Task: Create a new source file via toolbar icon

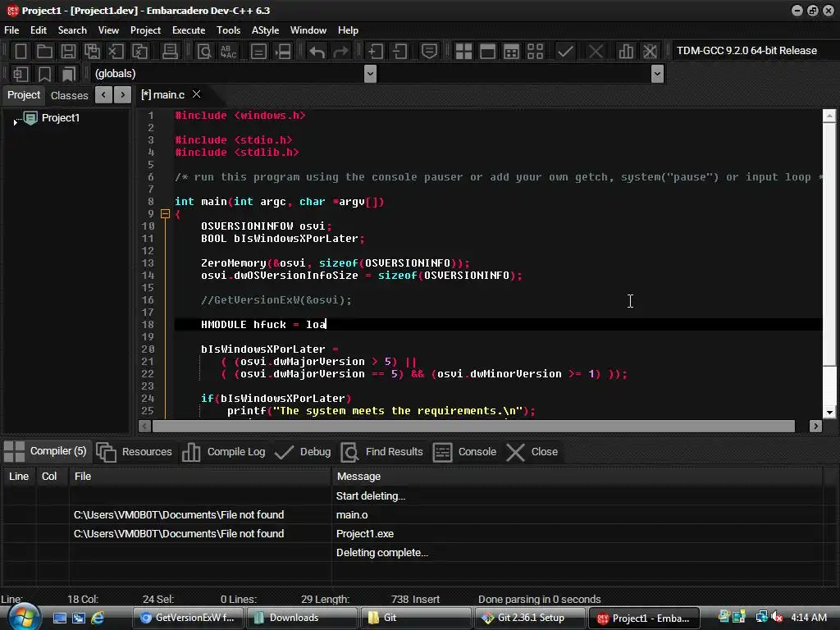Action: 21,52
